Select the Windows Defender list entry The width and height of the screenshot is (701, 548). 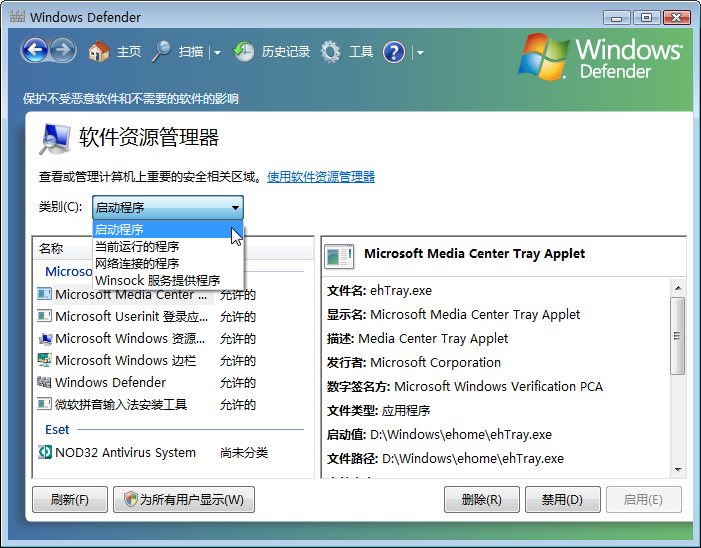(x=110, y=383)
